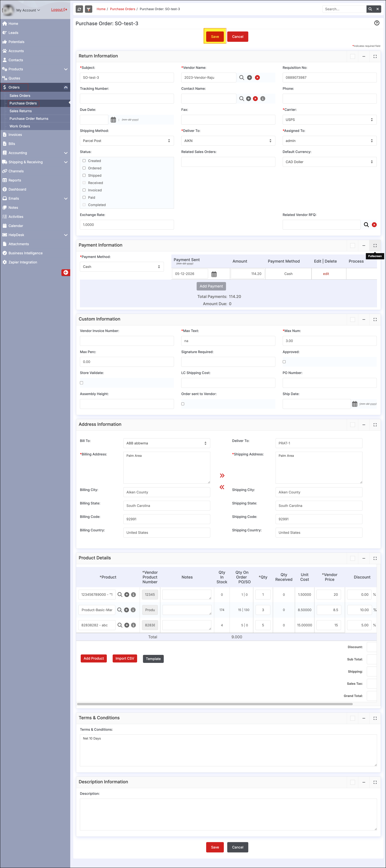
Task: Open Default Currency dropdown CAD Doller
Action: click(329, 162)
